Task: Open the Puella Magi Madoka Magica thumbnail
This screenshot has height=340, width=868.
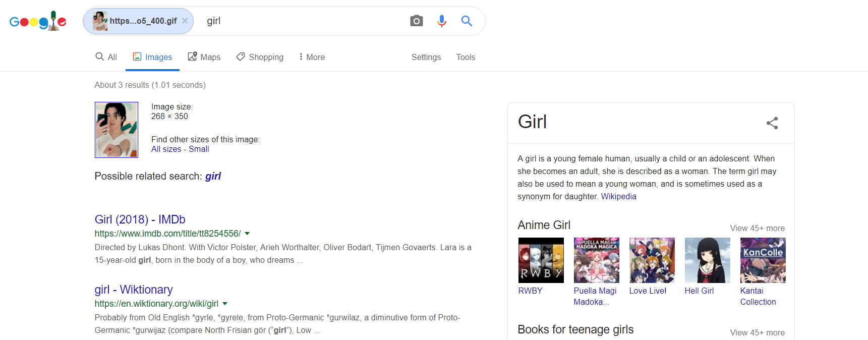Action: tap(597, 260)
